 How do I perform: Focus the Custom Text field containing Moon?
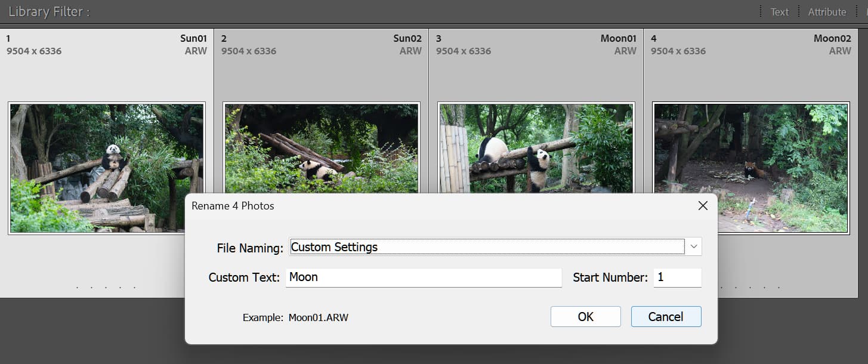coord(423,277)
